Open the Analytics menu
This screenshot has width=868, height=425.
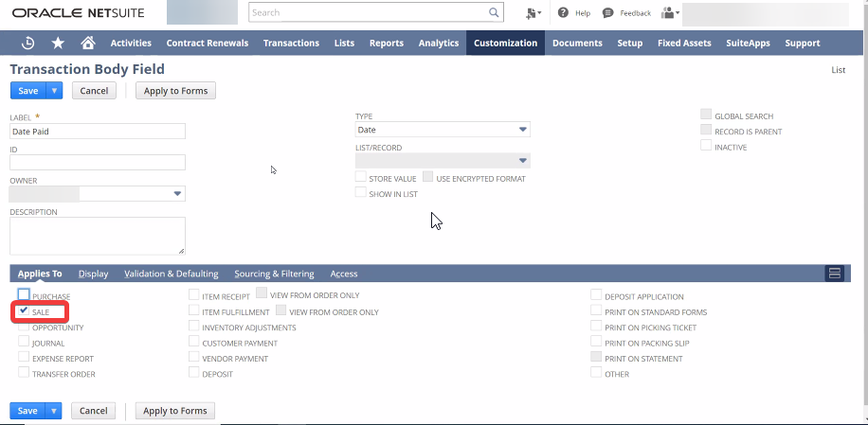coord(439,44)
